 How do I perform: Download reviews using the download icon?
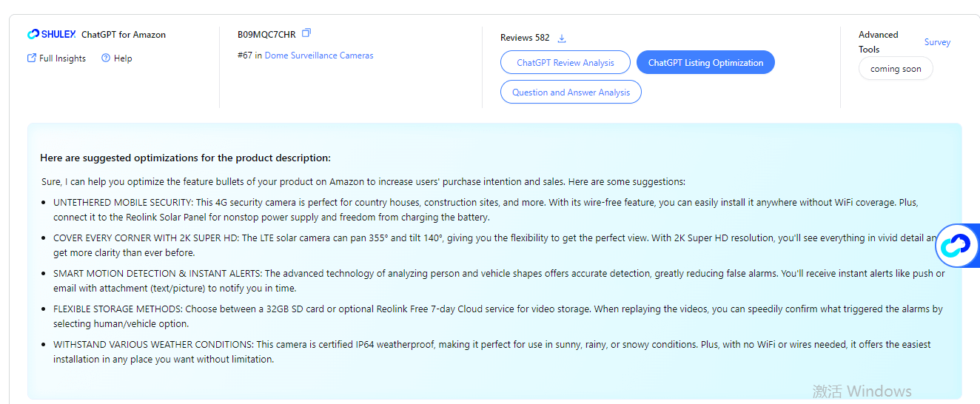(562, 38)
